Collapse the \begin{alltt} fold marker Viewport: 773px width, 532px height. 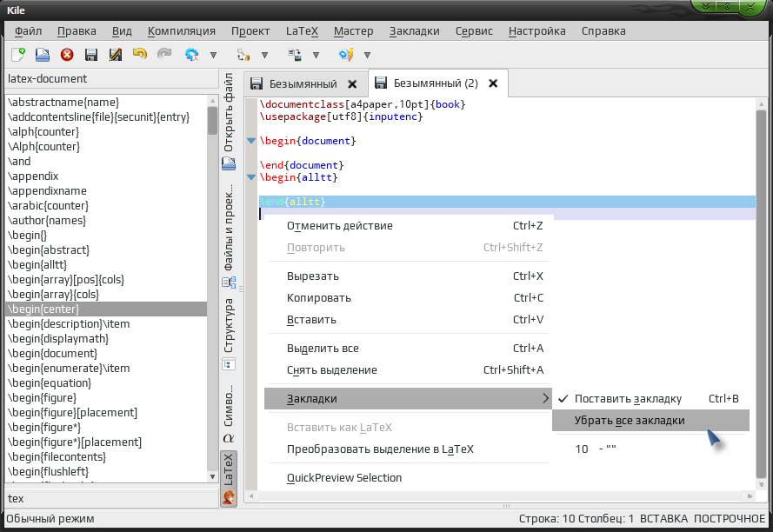click(251, 177)
